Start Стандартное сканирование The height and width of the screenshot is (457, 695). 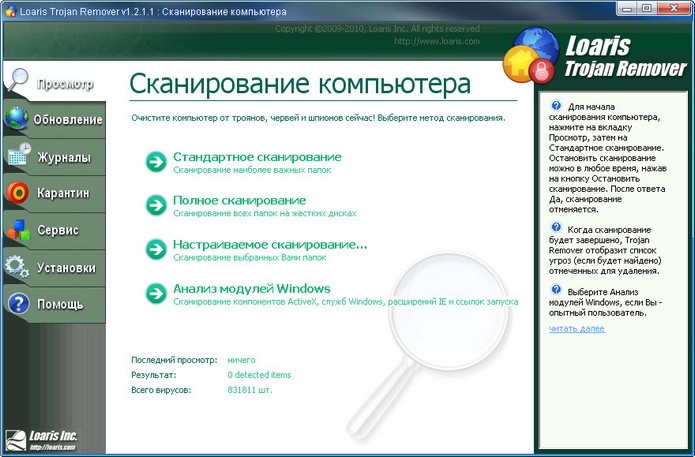257,157
